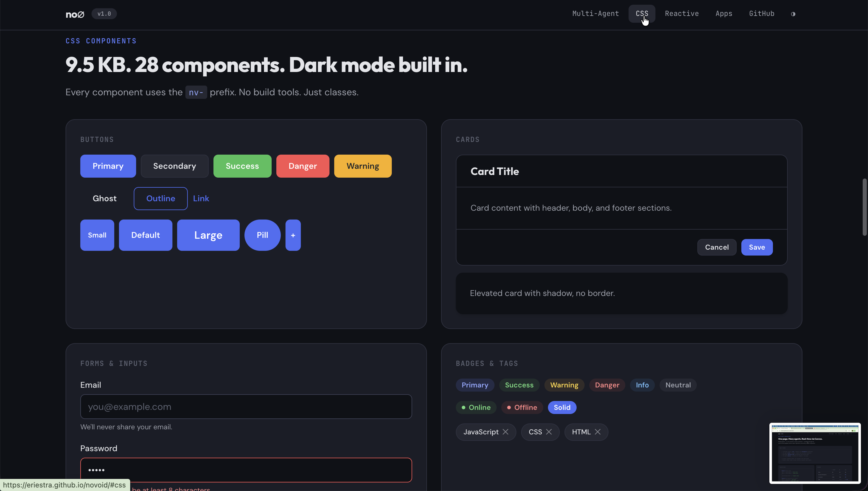Open the Apps section
Image resolution: width=868 pixels, height=491 pixels.
(x=724, y=14)
